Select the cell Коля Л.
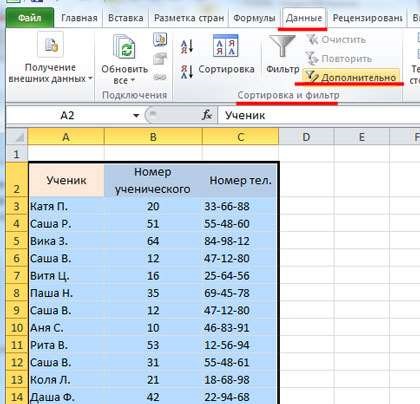Viewport: 420px width, 404px height. (x=66, y=380)
